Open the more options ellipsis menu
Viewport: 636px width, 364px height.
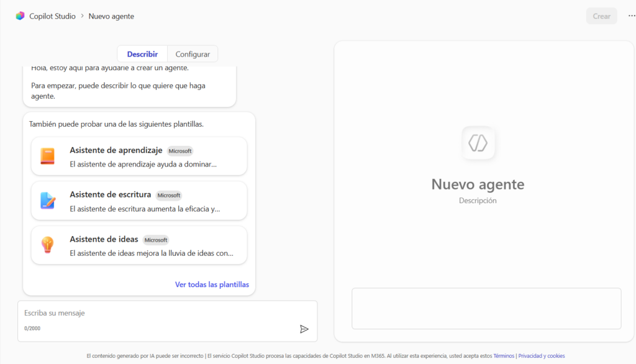click(x=632, y=16)
